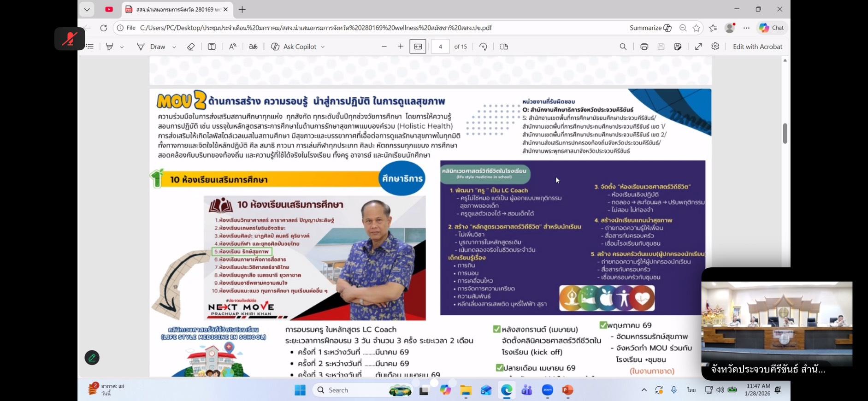Activate the Read aloud icon
Image resolution: width=868 pixels, height=401 pixels.
[x=233, y=47]
